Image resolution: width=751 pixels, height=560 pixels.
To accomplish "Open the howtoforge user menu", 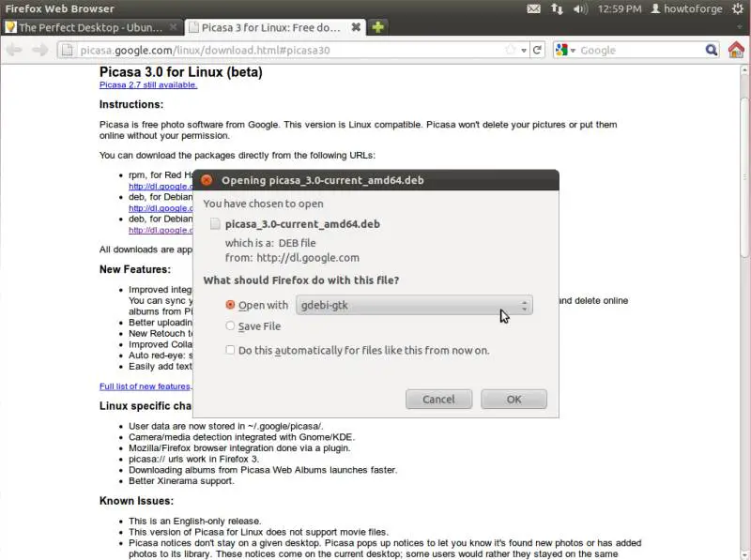I will coord(686,8).
